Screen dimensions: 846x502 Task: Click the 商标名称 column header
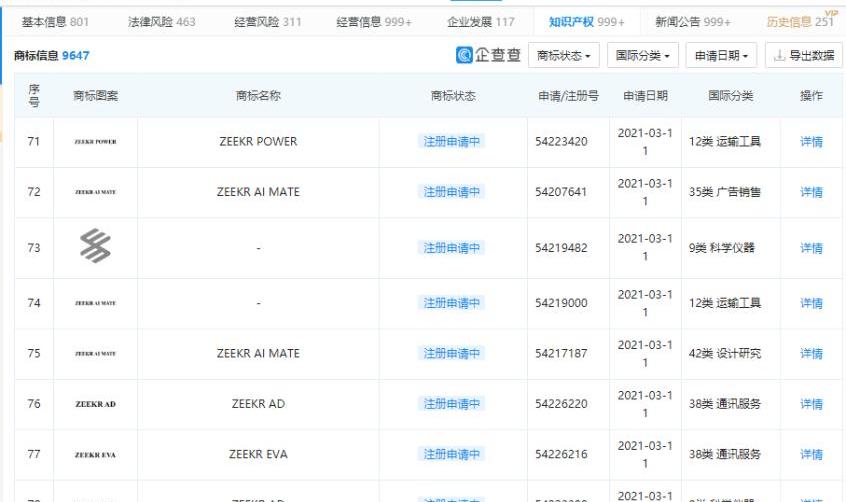point(258,96)
